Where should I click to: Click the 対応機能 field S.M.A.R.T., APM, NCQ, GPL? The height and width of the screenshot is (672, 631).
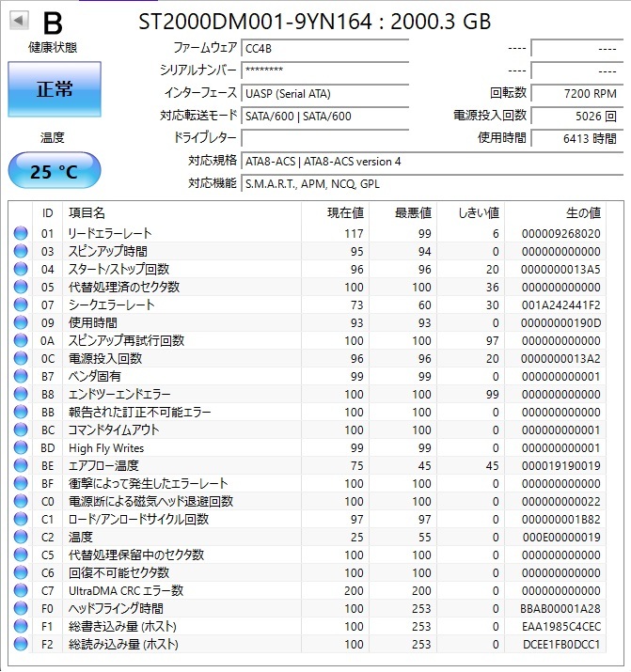pyautogui.click(x=432, y=183)
